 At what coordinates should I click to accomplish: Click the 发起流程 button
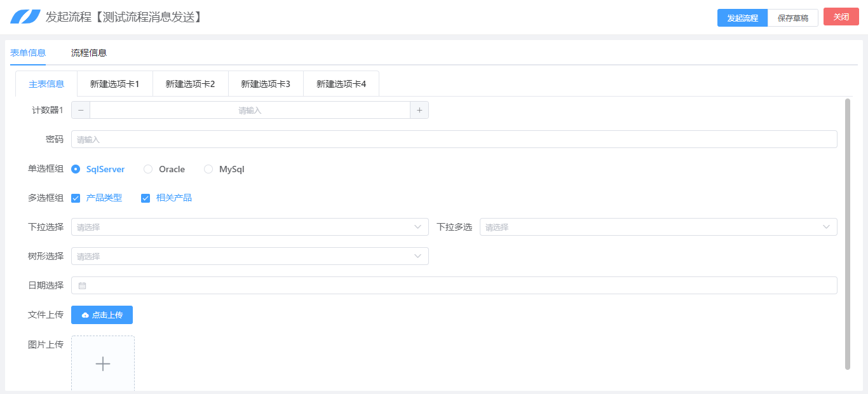point(743,18)
